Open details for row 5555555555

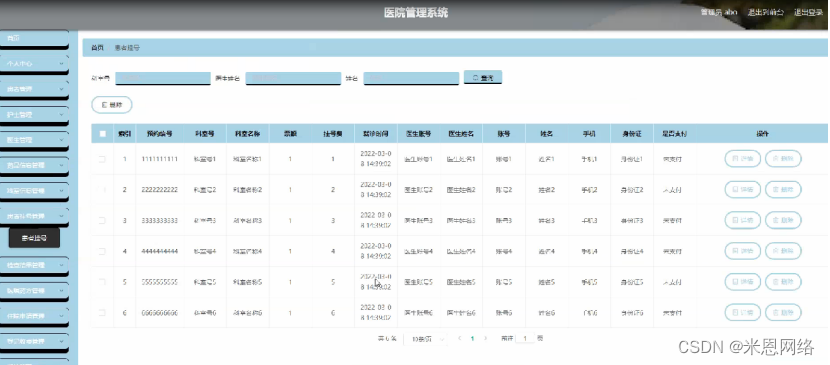click(743, 282)
